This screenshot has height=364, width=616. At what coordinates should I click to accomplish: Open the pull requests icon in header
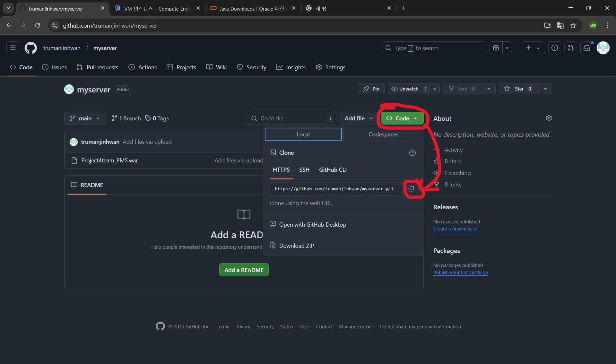[x=570, y=48]
